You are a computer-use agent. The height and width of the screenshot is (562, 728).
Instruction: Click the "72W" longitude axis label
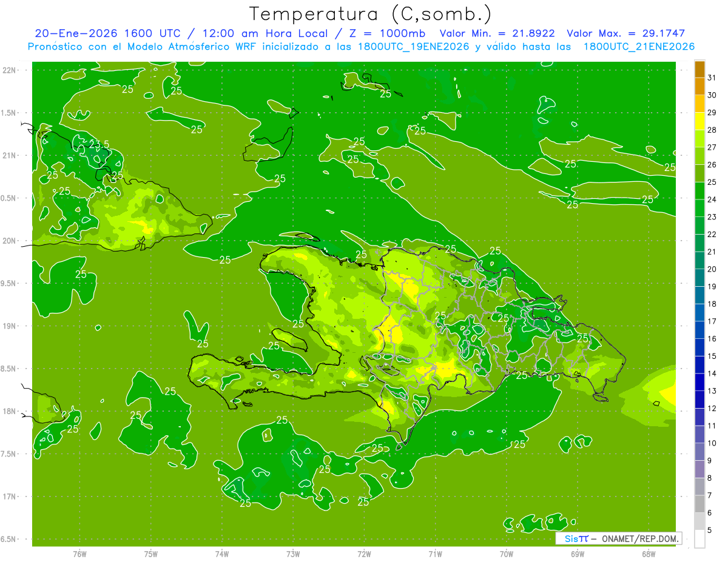click(364, 554)
